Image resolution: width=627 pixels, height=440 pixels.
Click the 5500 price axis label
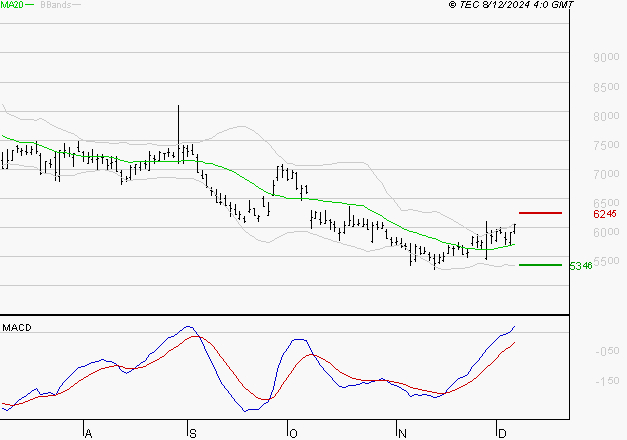tap(606, 261)
